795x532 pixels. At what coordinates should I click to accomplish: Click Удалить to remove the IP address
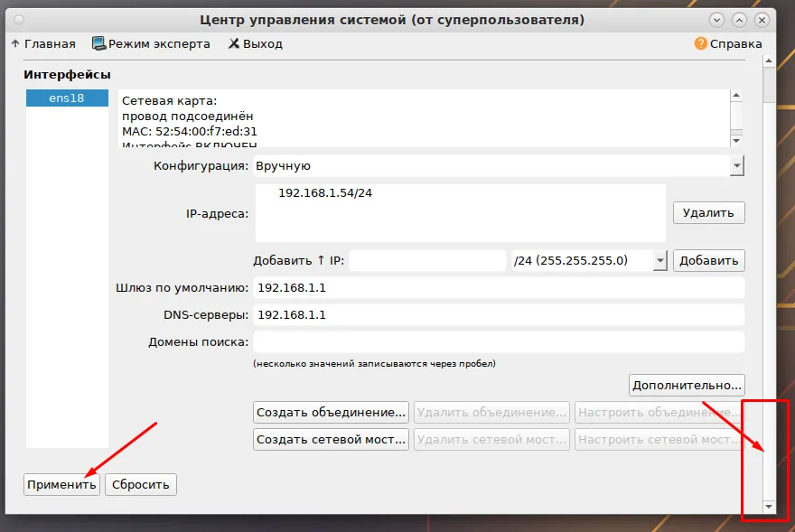(708, 212)
